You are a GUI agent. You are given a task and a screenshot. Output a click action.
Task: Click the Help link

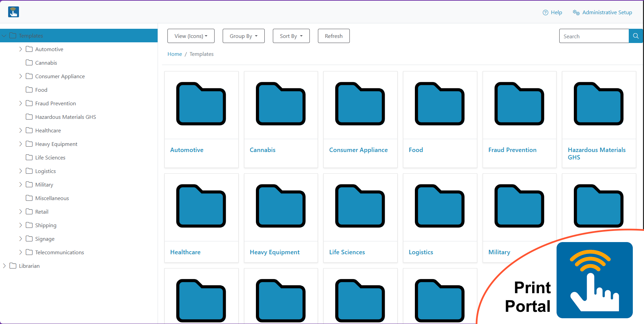556,13
